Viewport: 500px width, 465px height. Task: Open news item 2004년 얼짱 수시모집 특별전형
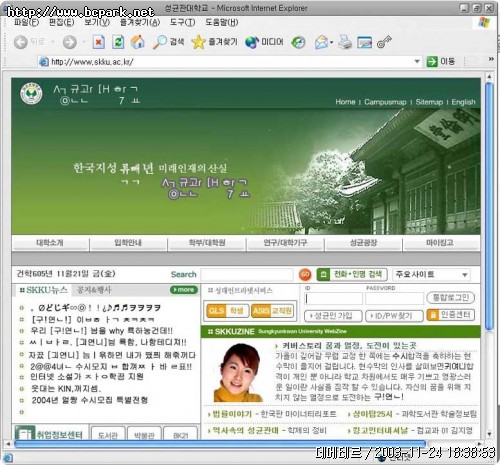tap(90, 400)
